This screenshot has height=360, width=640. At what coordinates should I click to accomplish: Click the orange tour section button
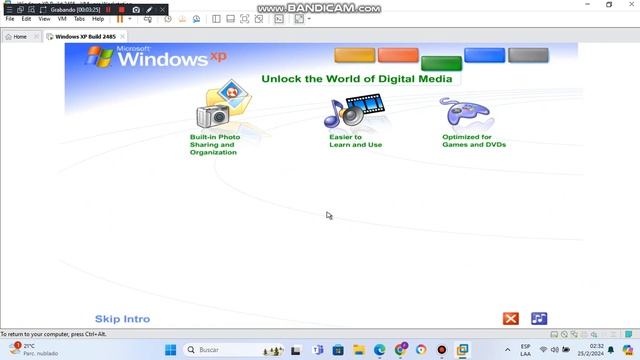coord(355,55)
